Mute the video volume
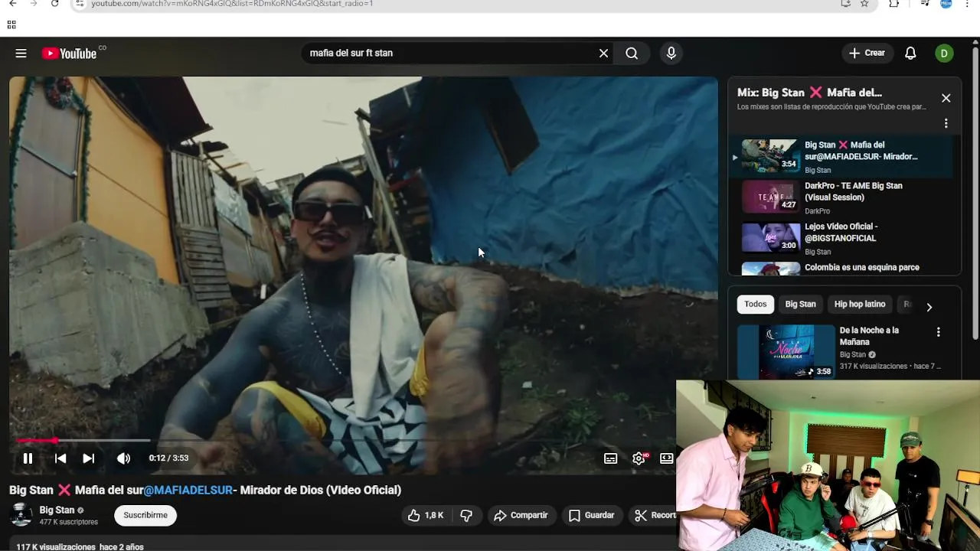 click(123, 458)
